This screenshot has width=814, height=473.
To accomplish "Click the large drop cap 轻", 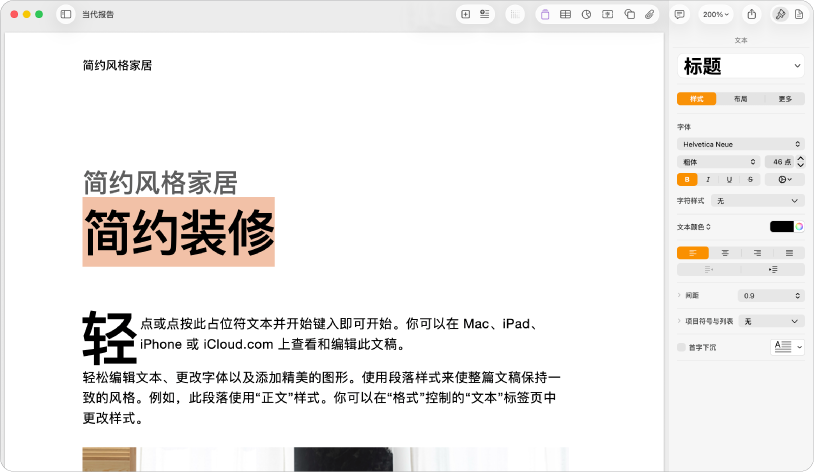I will pos(110,337).
